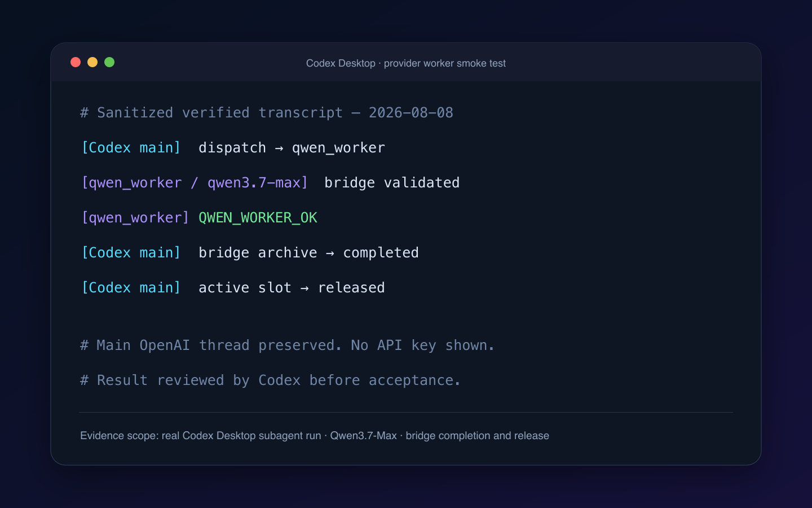Click the yellow minimize traffic light
Viewport: 812px width, 508px height.
pyautogui.click(x=92, y=62)
